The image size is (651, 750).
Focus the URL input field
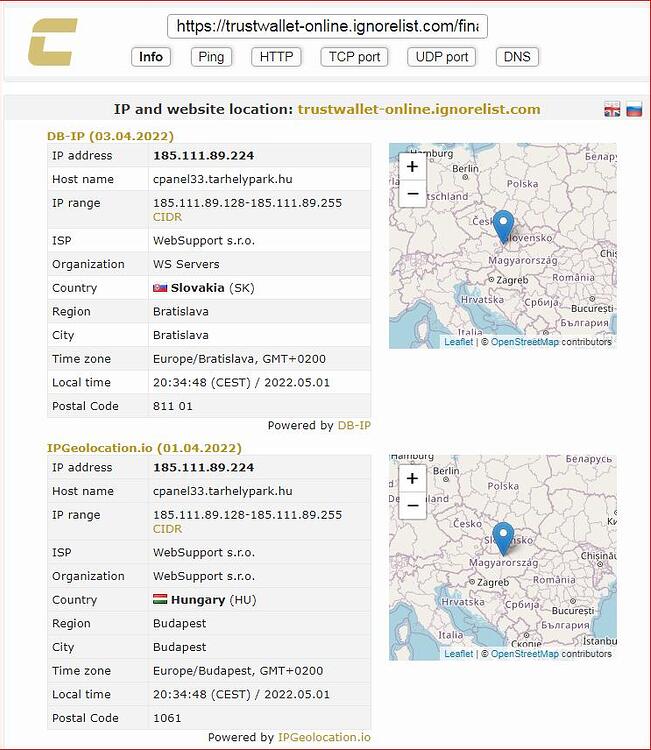(327, 26)
